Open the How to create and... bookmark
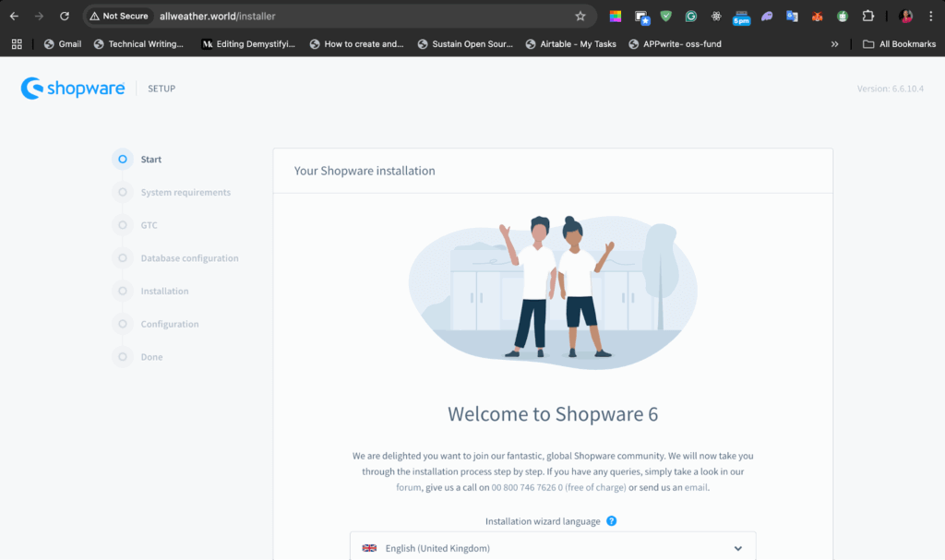The height and width of the screenshot is (560, 945). pos(357,44)
